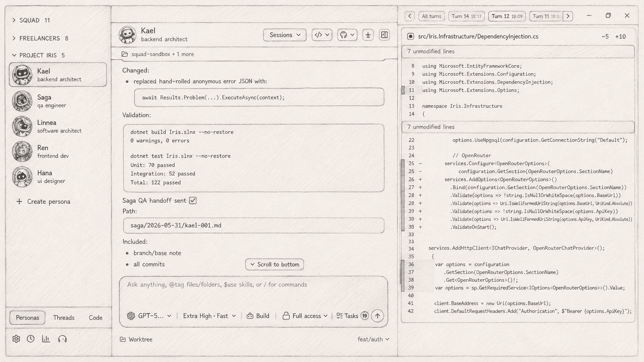Open the code view dropdown icon
644x362 pixels.
322,35
